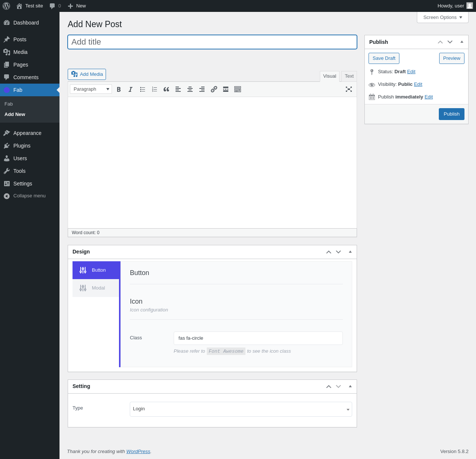476x459 pixels.
Task: Click the Add title field
Action: (x=212, y=42)
